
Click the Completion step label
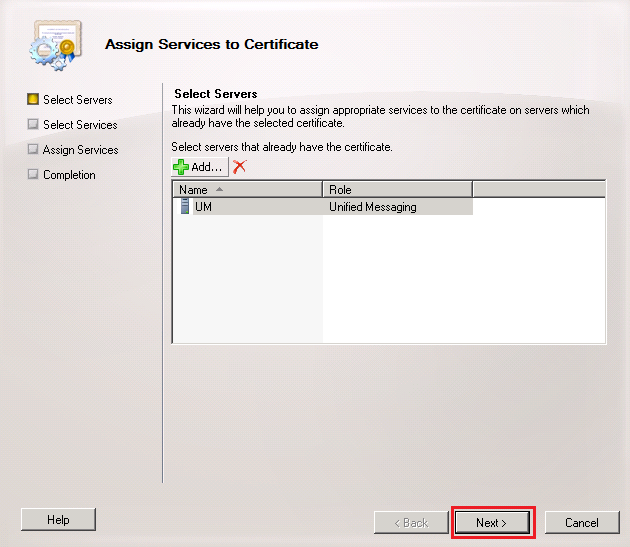70,175
